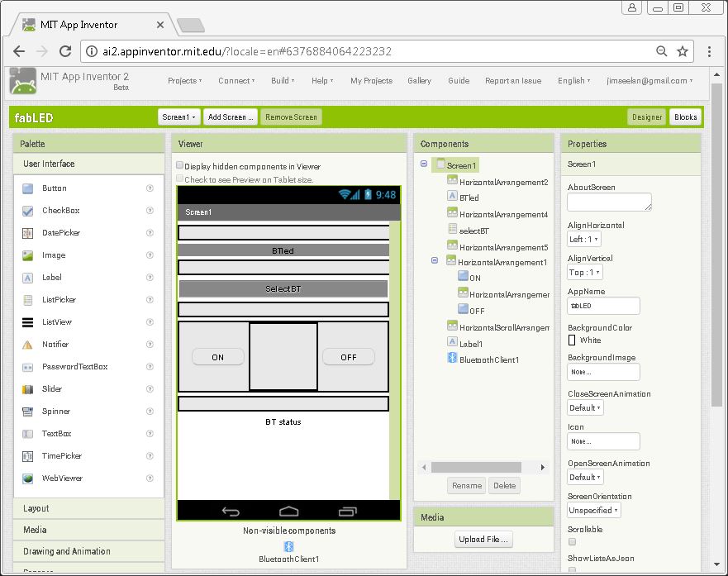Open the Screen1 screen selector dropdown
Viewport: 728px width, 576px height.
pos(178,117)
